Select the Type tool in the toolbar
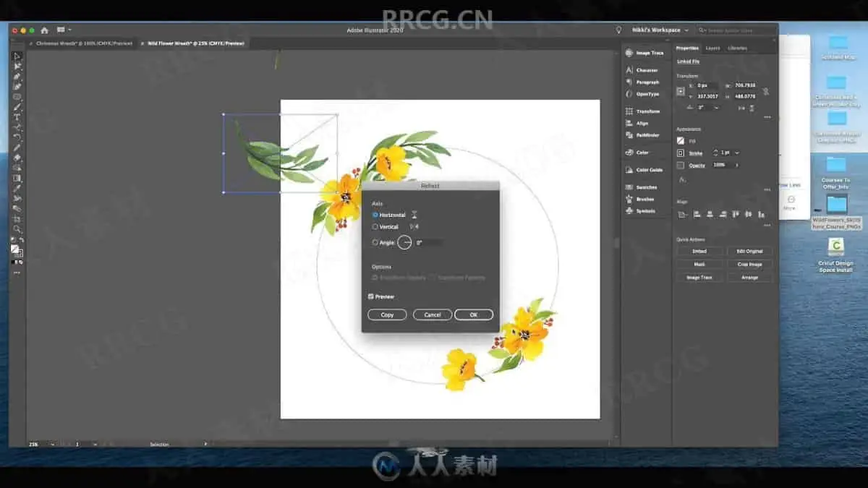The image size is (868, 488). click(17, 117)
